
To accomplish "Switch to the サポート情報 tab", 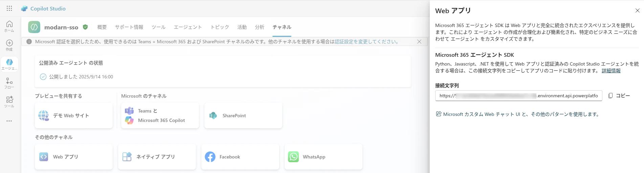I will (x=129, y=27).
